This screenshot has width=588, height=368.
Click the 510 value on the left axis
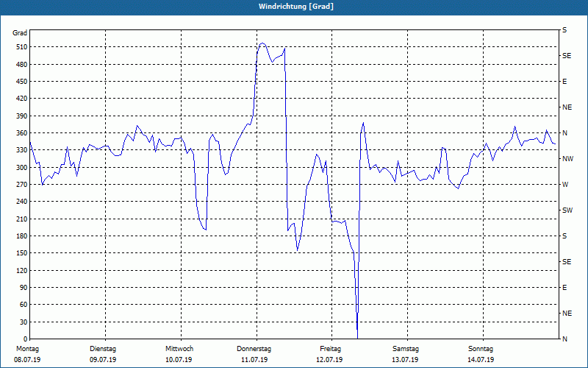point(21,47)
